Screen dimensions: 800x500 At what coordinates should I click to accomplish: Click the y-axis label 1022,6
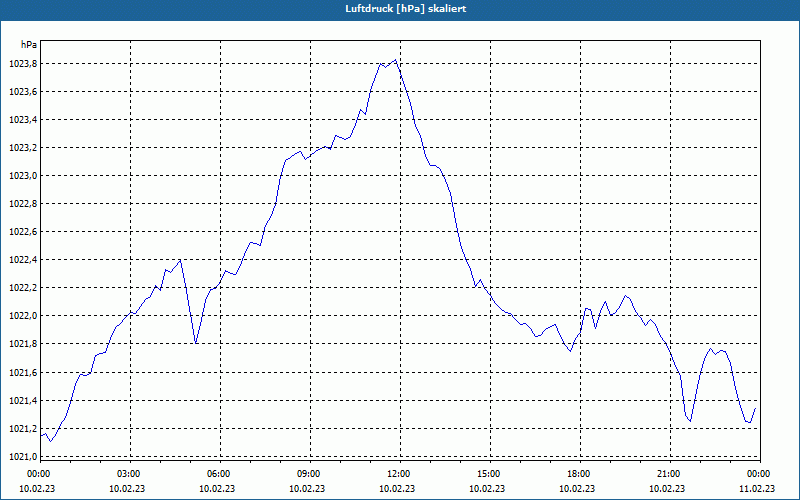pos(23,232)
